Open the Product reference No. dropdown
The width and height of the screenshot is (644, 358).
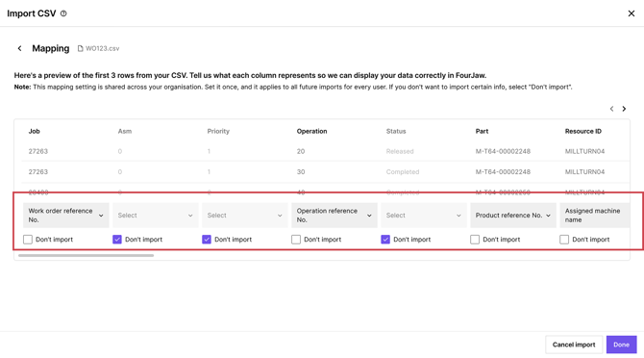[x=513, y=216]
